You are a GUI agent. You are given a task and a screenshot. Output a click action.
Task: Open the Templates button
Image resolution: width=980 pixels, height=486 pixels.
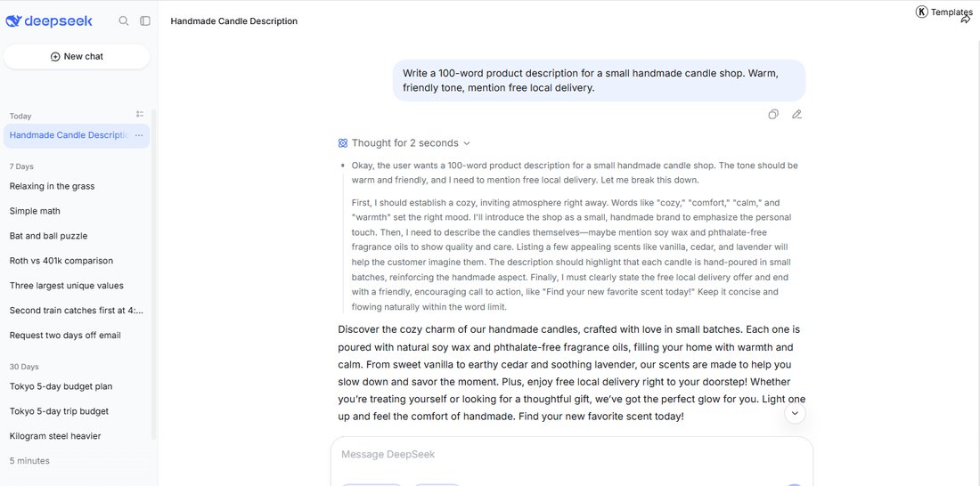click(x=943, y=12)
